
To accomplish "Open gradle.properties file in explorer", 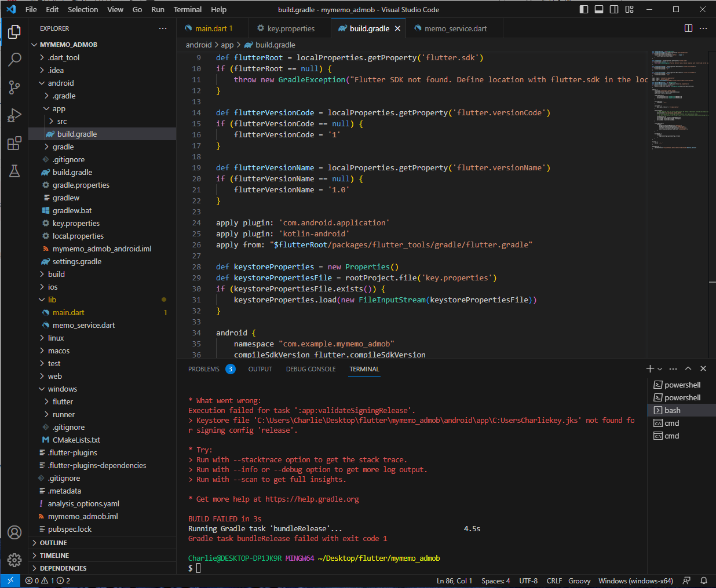I will tap(102, 185).
